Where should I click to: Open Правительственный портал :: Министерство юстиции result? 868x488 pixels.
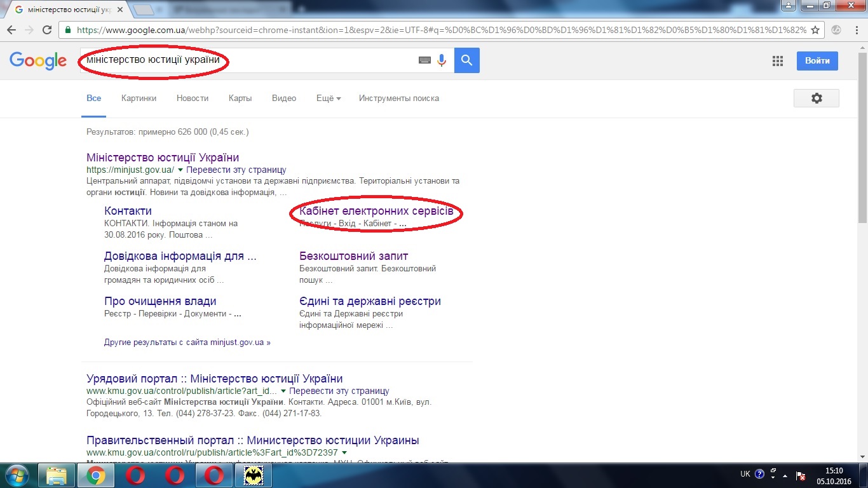[x=253, y=440]
